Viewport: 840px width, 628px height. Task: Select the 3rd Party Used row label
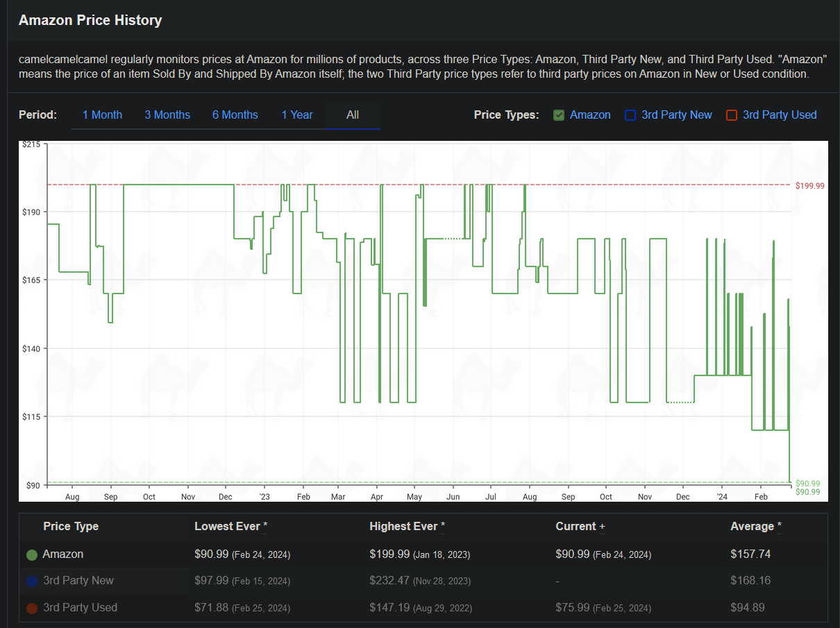tap(81, 608)
